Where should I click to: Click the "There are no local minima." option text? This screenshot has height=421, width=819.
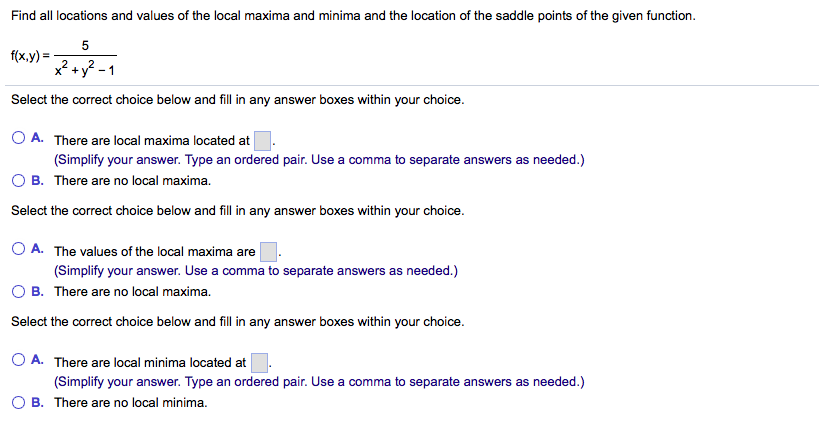[x=131, y=403]
